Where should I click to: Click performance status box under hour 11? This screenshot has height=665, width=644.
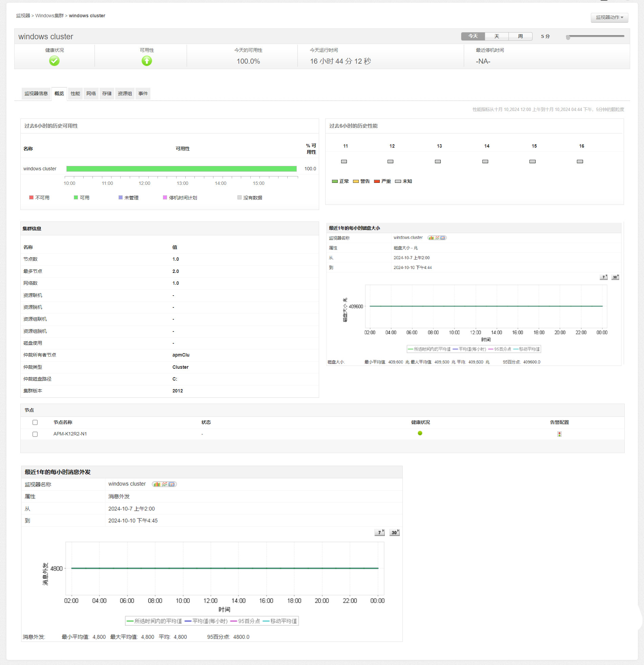click(344, 162)
